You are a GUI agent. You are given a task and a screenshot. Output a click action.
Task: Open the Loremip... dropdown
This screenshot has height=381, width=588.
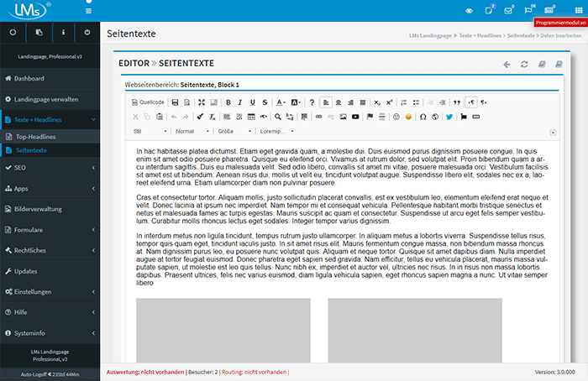coord(276,131)
